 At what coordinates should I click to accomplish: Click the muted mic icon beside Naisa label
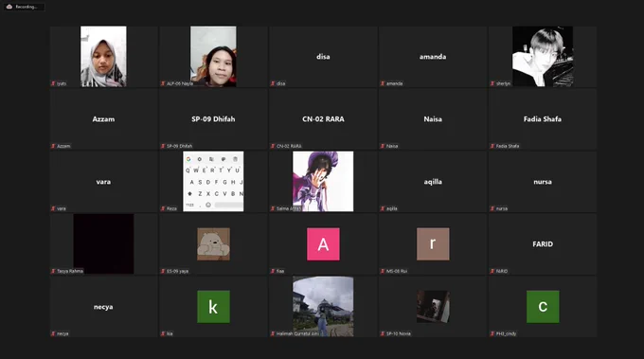[x=383, y=146]
